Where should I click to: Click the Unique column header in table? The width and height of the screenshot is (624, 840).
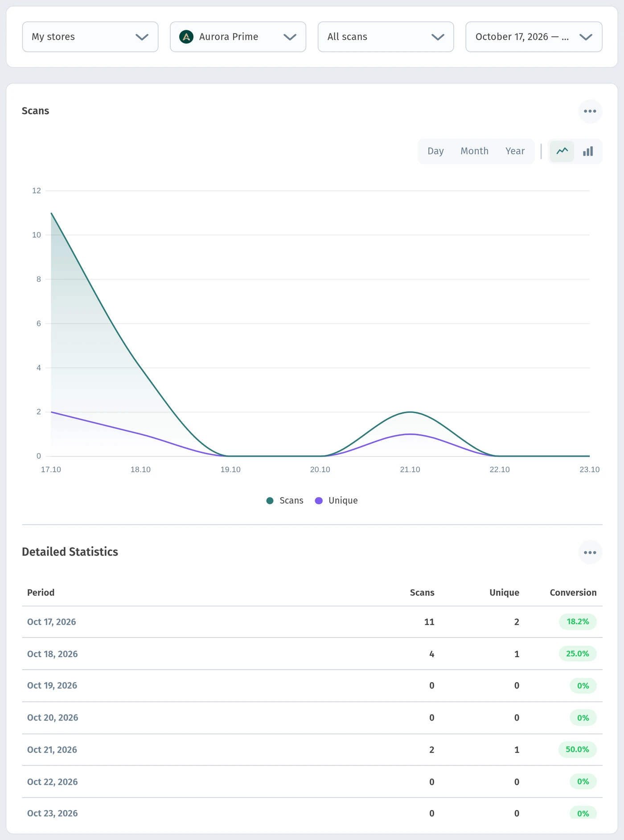[504, 593]
